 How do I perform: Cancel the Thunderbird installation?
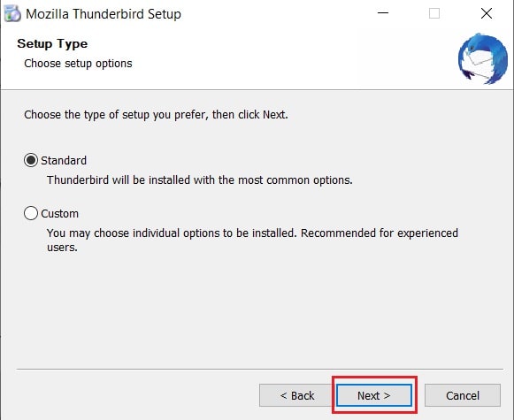coord(463,395)
